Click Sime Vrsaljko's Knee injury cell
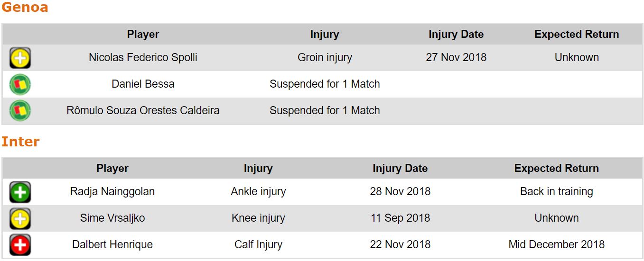This screenshot has height=261, width=644. point(258,218)
